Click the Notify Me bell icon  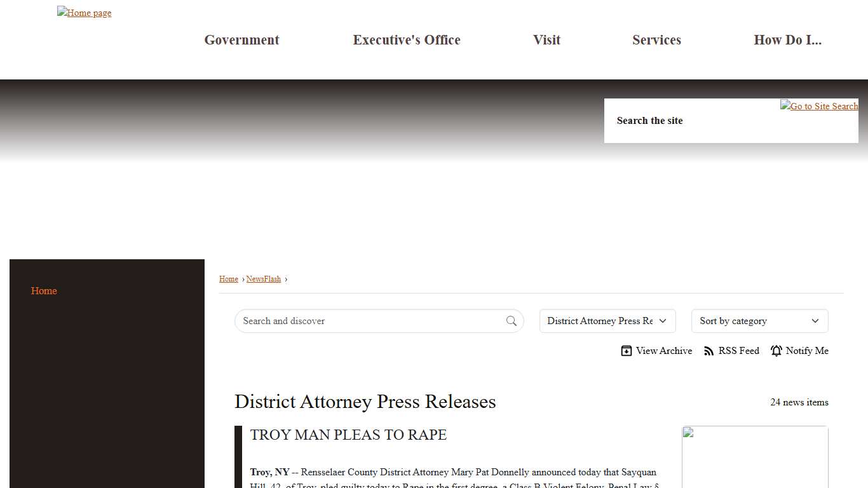coord(776,351)
